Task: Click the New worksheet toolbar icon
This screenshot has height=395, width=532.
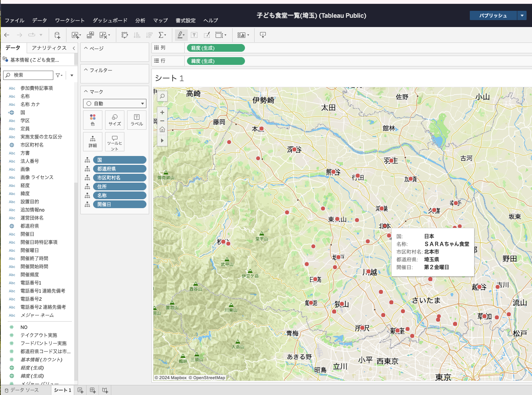Action: pyautogui.click(x=76, y=35)
